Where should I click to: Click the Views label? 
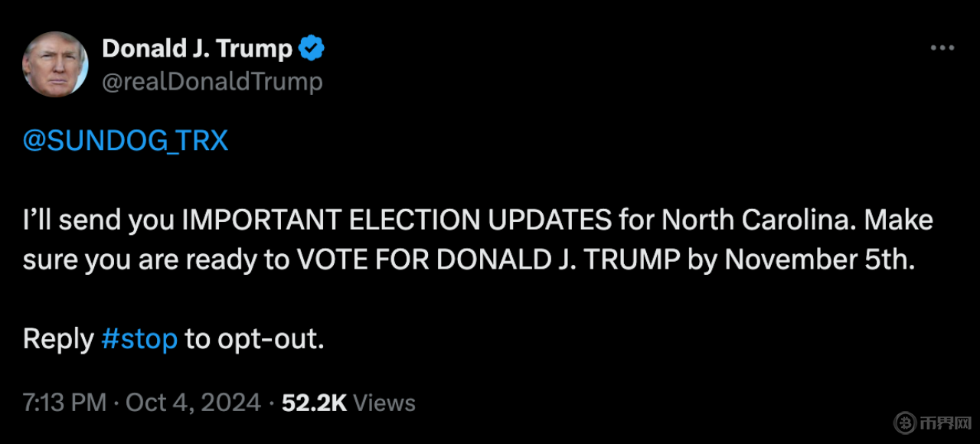point(385,403)
